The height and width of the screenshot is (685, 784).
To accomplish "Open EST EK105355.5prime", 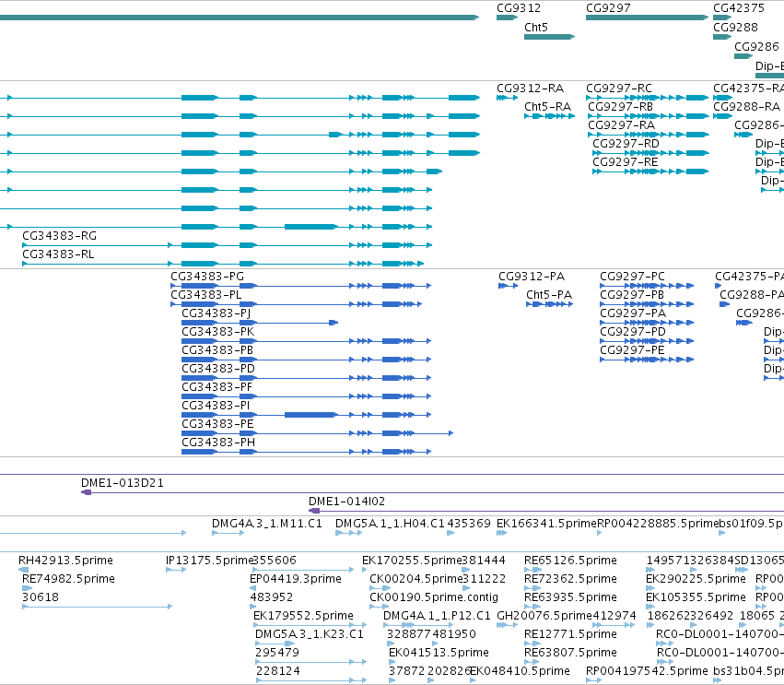I will tap(650, 607).
